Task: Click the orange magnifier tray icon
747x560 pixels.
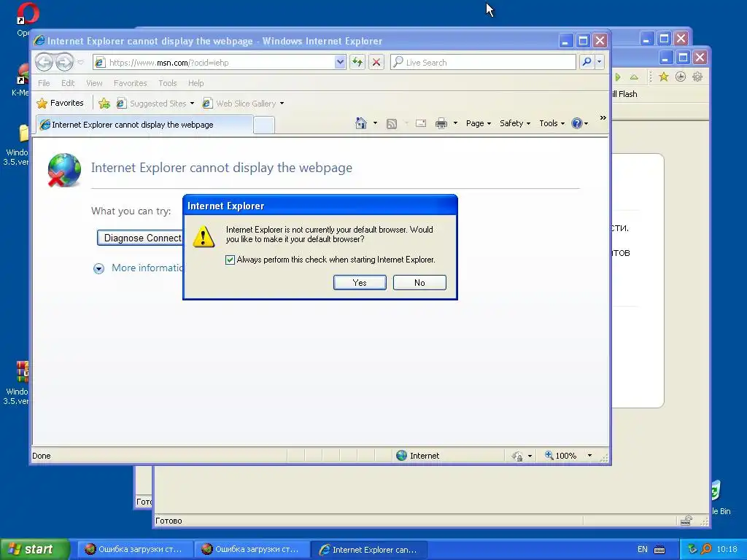Action: [706, 549]
